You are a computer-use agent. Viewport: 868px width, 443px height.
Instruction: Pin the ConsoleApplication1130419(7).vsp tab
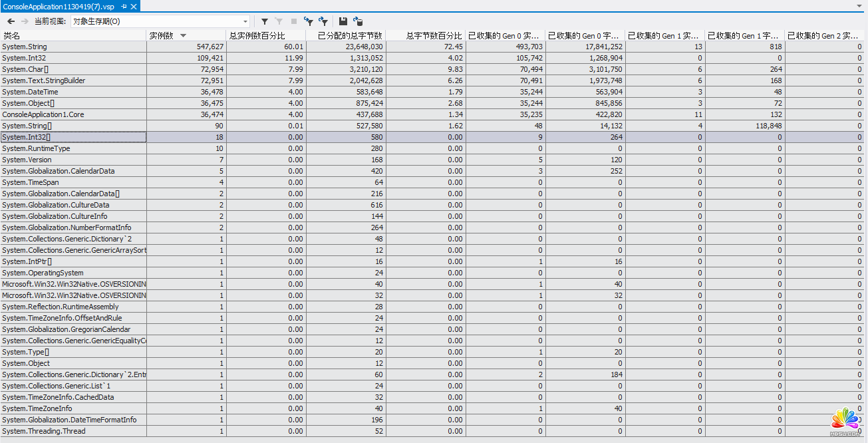pos(124,6)
